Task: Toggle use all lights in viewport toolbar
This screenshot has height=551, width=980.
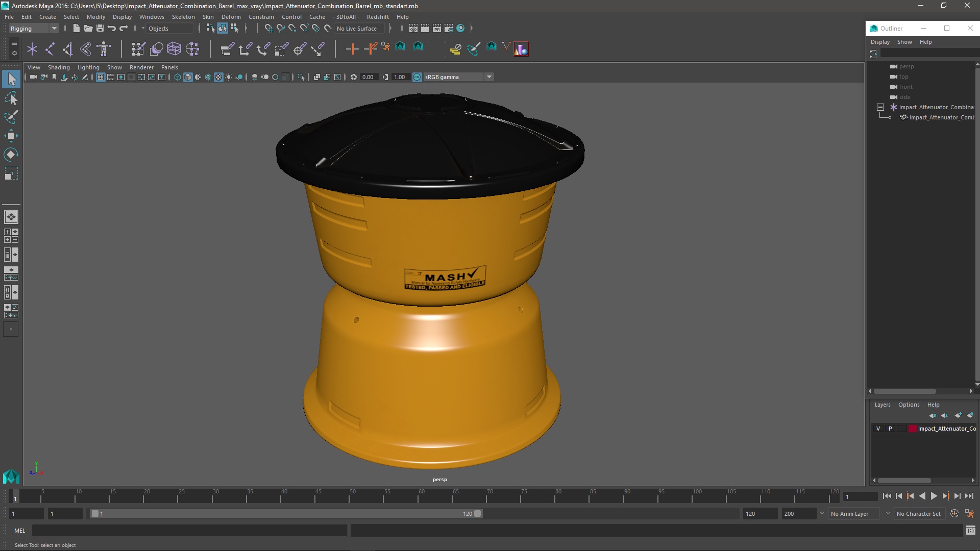Action: pyautogui.click(x=229, y=77)
